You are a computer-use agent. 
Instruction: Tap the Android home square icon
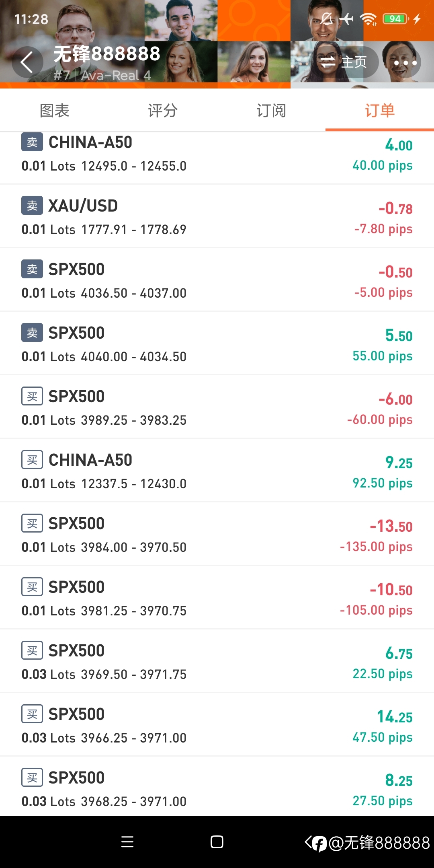point(217,841)
